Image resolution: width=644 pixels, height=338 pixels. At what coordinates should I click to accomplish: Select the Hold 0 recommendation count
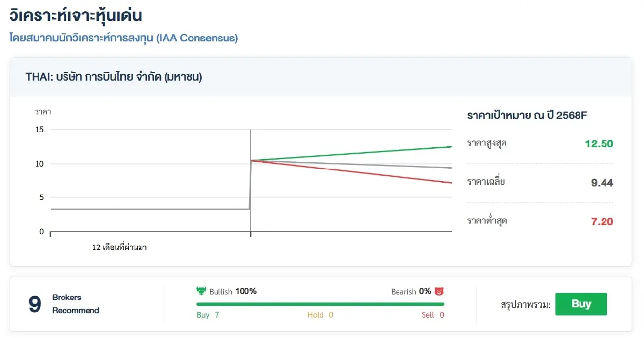(x=320, y=315)
